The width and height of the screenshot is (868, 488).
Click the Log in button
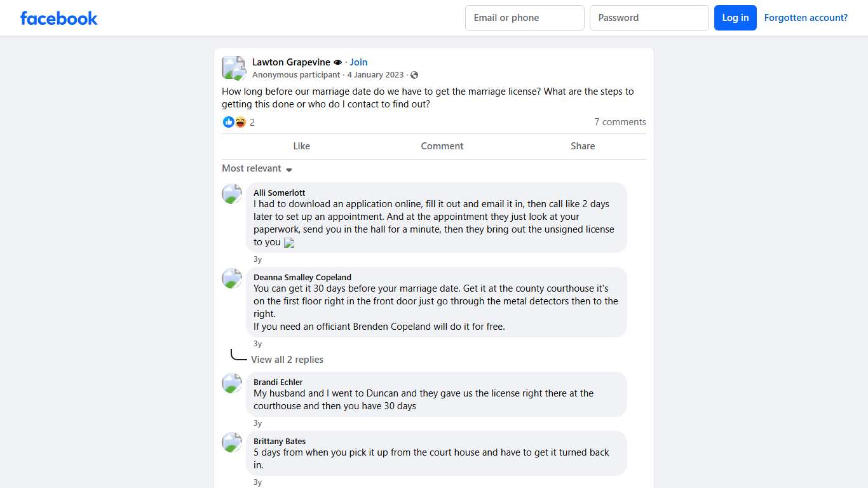pos(735,18)
